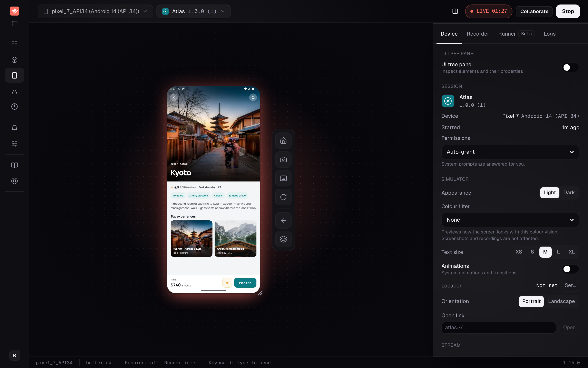Click the atlas:// open link input field
This screenshot has width=588, height=368.
pyautogui.click(x=499, y=328)
